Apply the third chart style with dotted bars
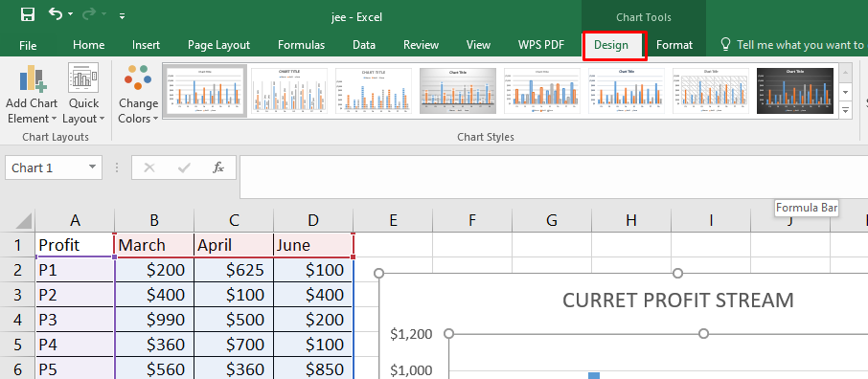Viewport: 868px width, 379px height. 374,91
